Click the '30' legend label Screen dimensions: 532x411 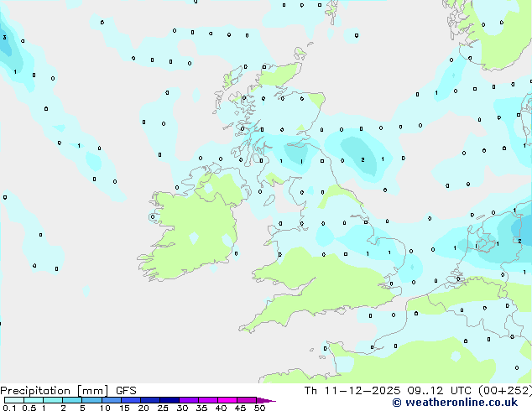click(x=182, y=408)
